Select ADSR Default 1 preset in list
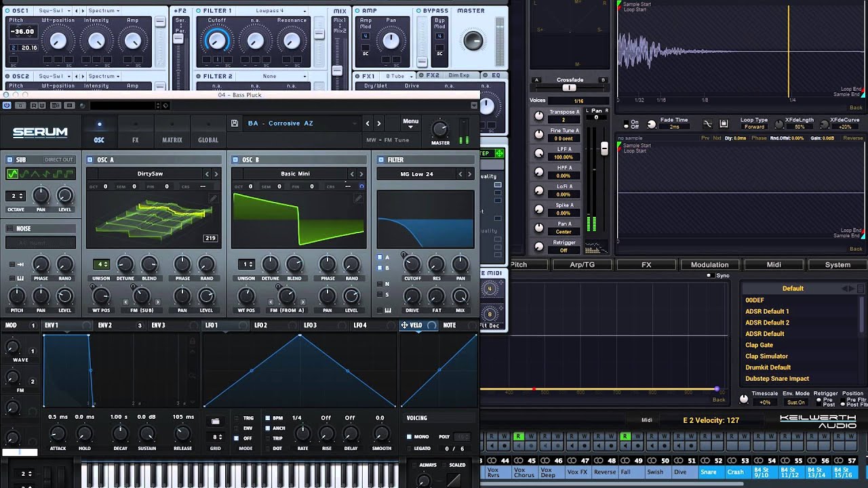The image size is (868, 488). [x=767, y=311]
